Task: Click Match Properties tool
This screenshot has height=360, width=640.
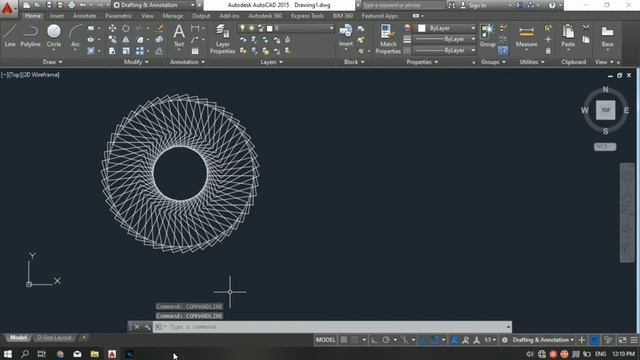Action: (x=388, y=39)
